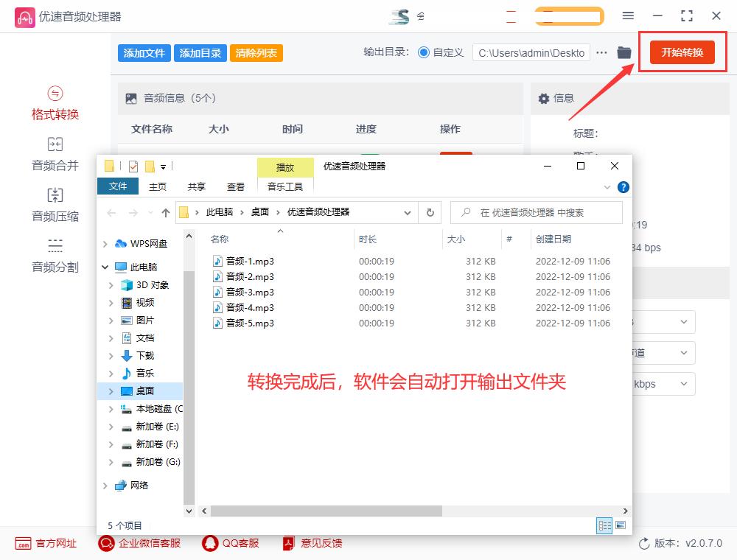
Task: Collapse the 此电脑 tree node
Action: click(x=104, y=267)
